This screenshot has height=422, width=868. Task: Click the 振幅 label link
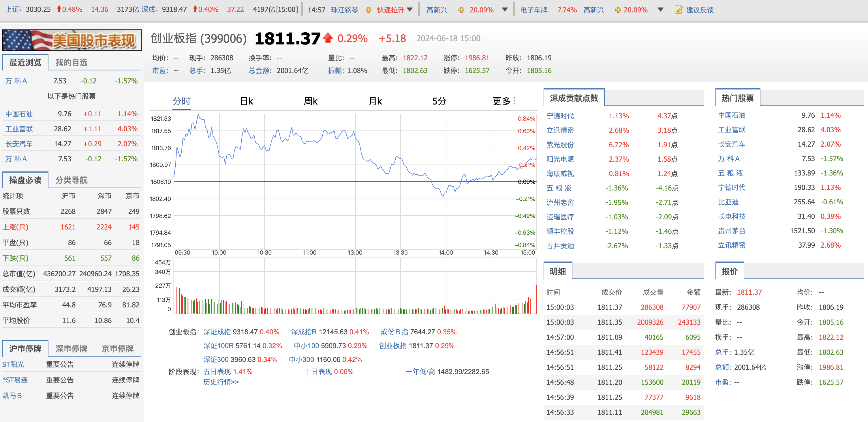coord(336,70)
